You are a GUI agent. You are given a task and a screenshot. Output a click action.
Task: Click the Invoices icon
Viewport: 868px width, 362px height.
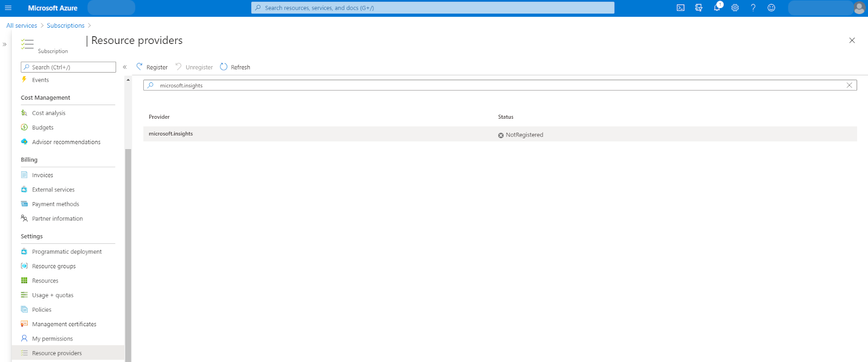(24, 174)
